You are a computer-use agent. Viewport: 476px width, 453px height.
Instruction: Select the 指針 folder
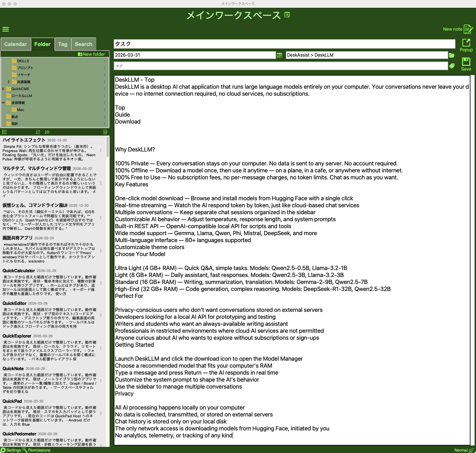(x=12, y=124)
